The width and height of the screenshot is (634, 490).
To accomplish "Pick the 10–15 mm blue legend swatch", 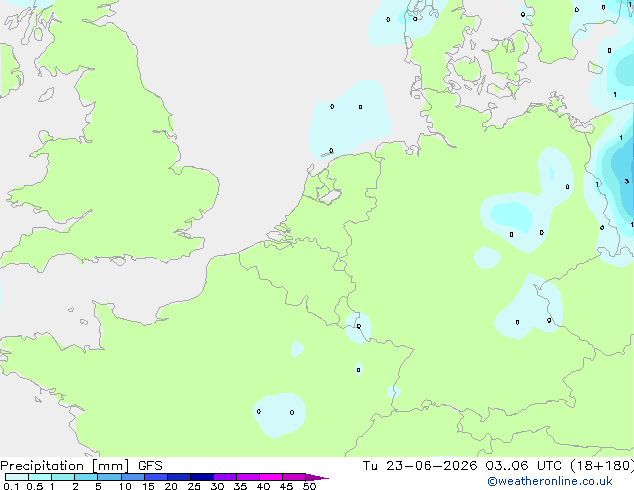I will [133, 477].
